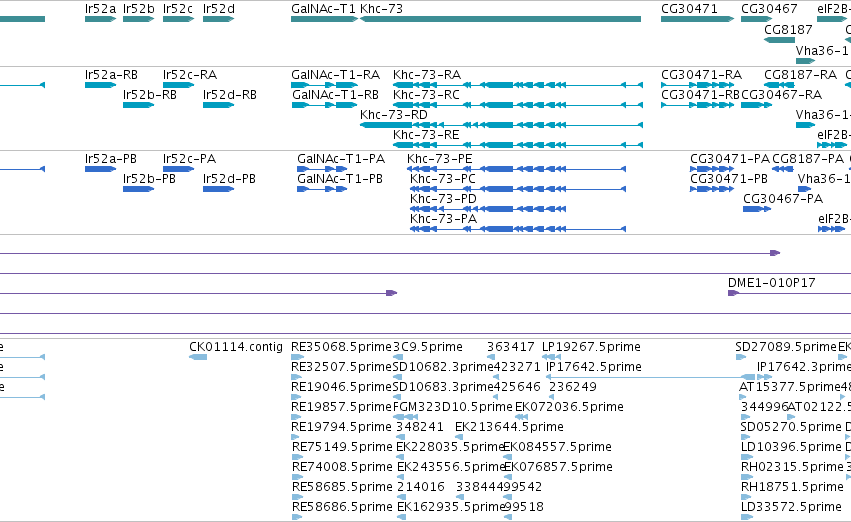The width and height of the screenshot is (851, 522).
Task: Click the RE35068.5prime label
Action: click(x=341, y=346)
